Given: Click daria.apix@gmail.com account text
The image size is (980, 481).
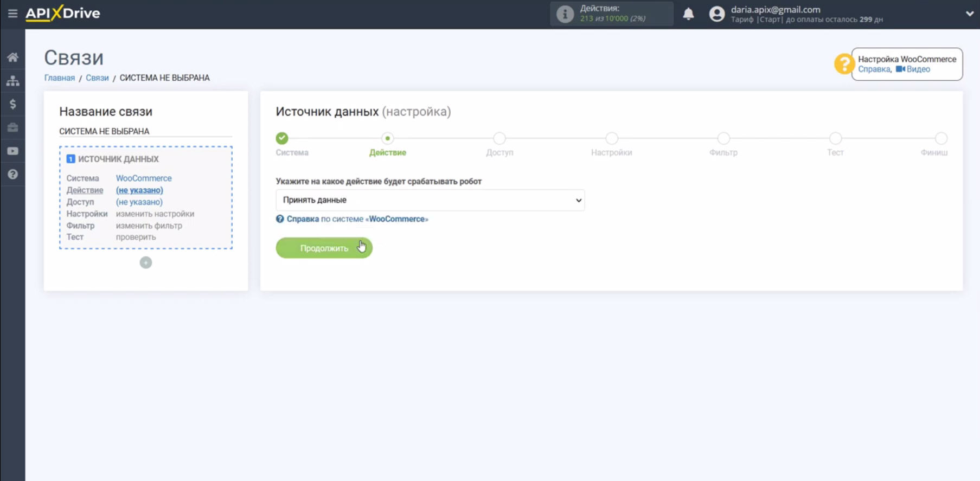Looking at the screenshot, I should (776, 9).
